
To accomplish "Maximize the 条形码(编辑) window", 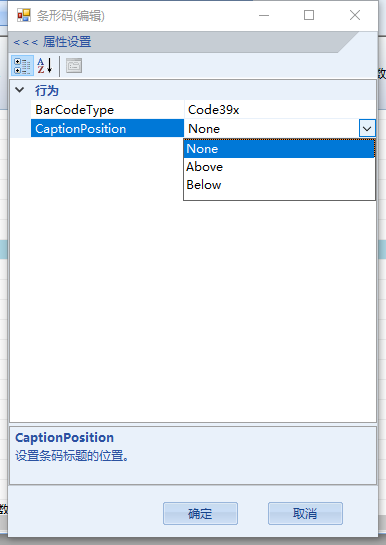I will coord(309,15).
